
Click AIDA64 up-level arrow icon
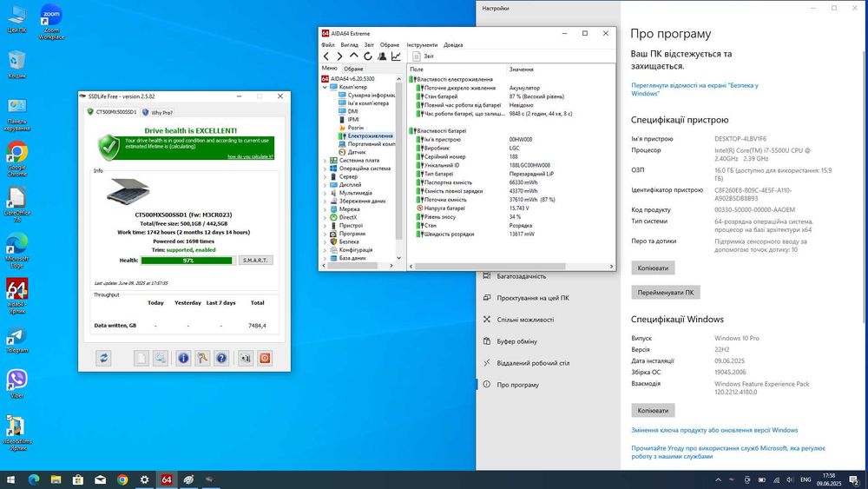pos(354,56)
